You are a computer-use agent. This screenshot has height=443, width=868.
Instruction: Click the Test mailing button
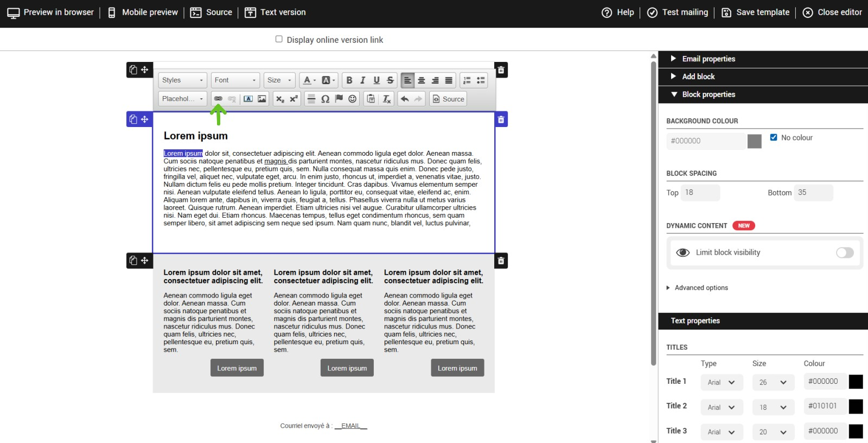point(678,12)
